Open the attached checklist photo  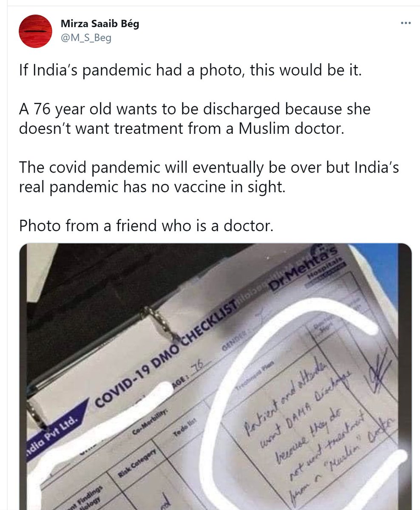pyautogui.click(x=215, y=377)
